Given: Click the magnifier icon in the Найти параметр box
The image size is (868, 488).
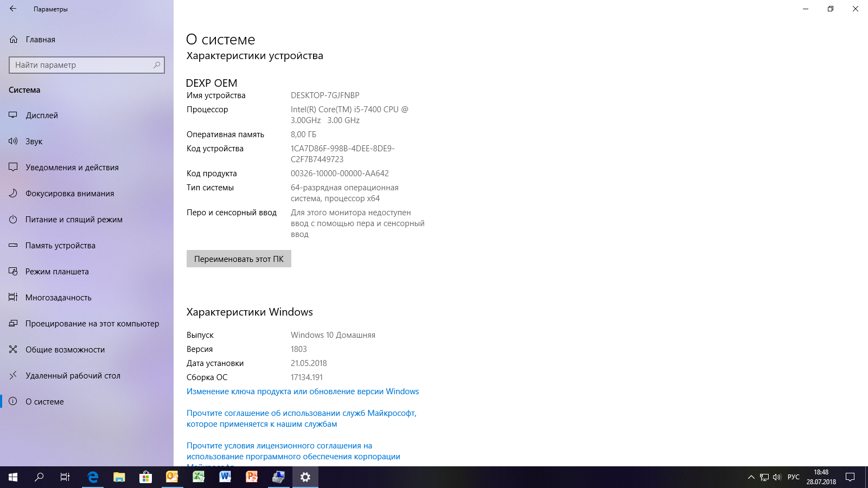Looking at the screenshot, I should [x=157, y=65].
